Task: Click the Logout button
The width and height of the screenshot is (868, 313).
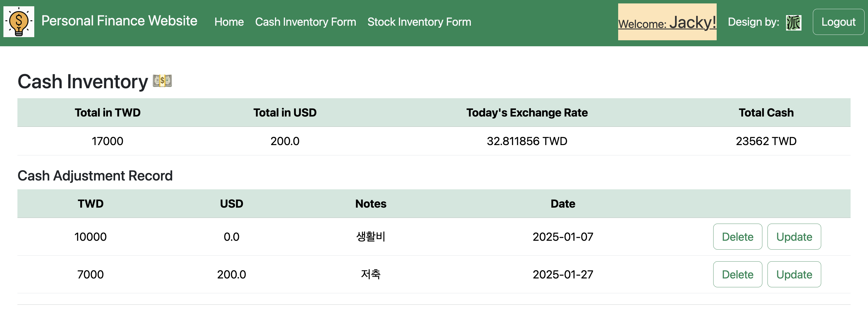Action: [x=838, y=22]
